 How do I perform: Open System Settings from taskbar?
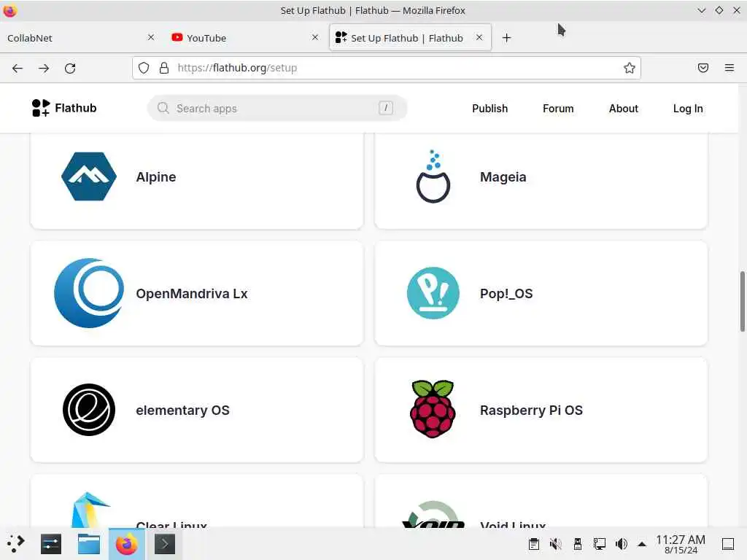click(51, 544)
